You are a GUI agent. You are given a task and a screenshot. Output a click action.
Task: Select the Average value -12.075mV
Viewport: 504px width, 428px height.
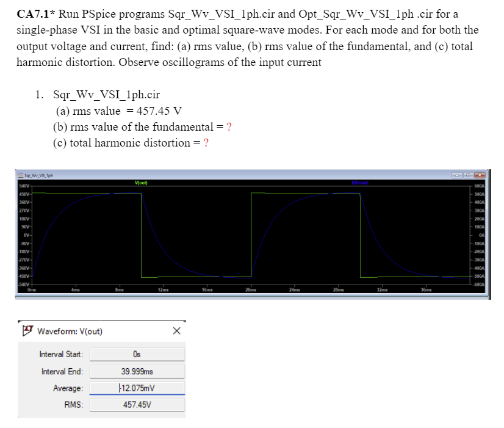click(x=137, y=388)
